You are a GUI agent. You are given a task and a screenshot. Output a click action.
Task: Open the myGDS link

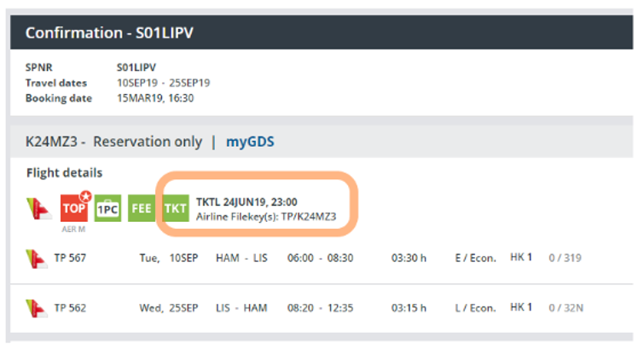coord(252,142)
